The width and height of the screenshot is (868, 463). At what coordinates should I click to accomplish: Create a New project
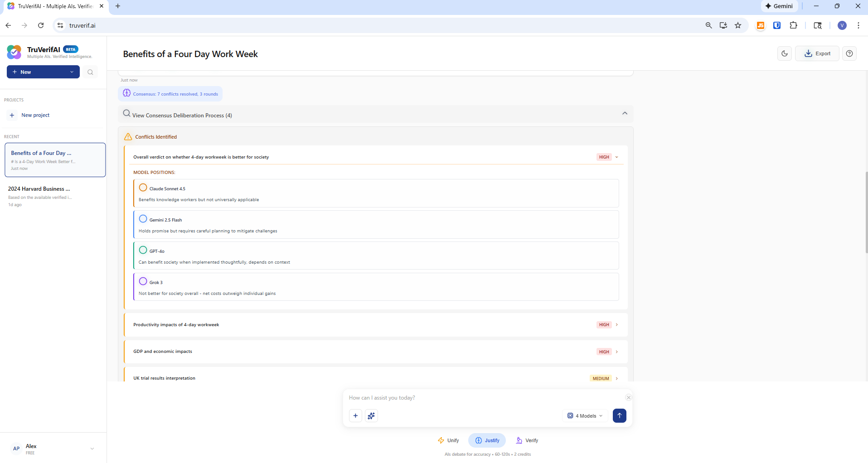click(29, 115)
